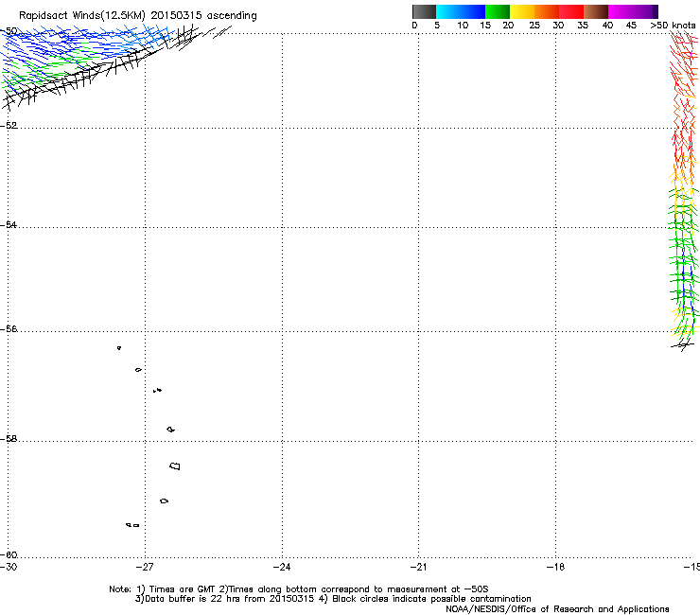
Task: Select the yellow 20-25 knots legend segment
Action: coord(522,11)
